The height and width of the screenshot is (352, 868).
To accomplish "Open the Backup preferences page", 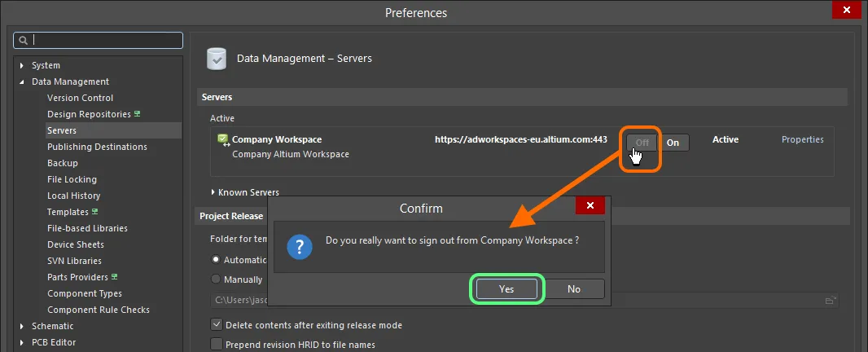I will [63, 163].
